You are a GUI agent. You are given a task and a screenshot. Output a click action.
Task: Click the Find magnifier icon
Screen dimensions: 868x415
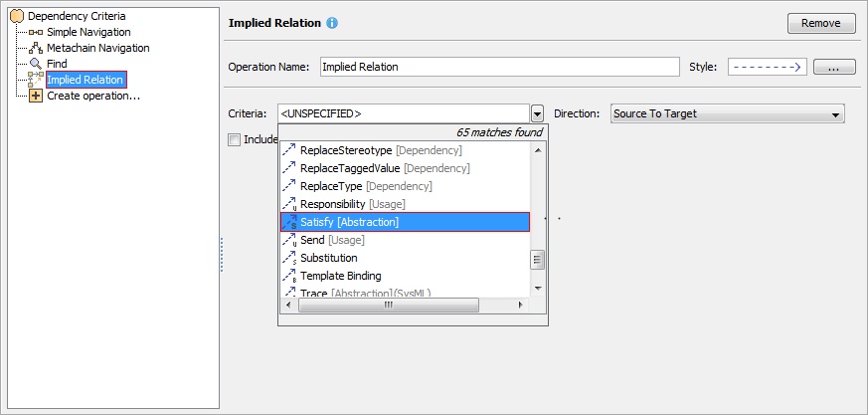[36, 64]
